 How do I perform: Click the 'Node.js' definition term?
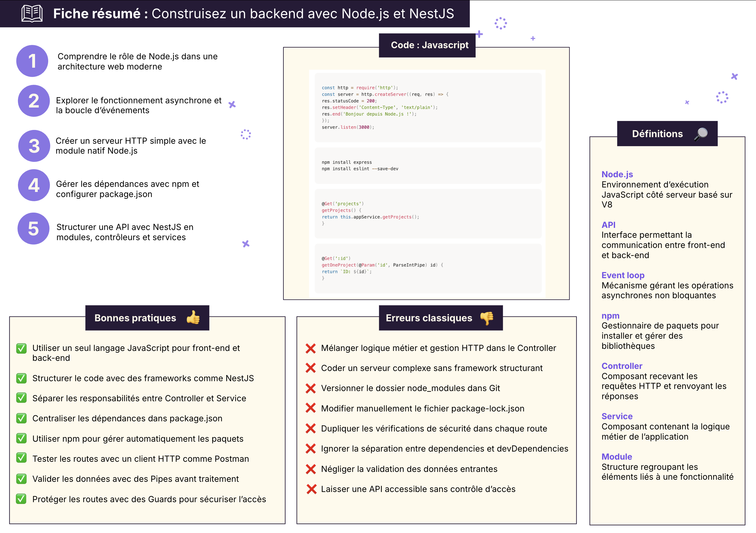[x=617, y=174]
